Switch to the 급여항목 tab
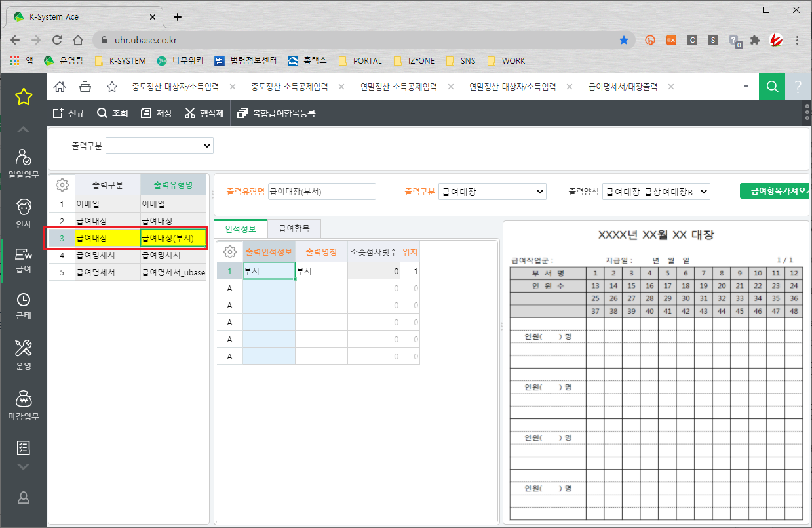The height and width of the screenshot is (528, 812). [x=294, y=228]
